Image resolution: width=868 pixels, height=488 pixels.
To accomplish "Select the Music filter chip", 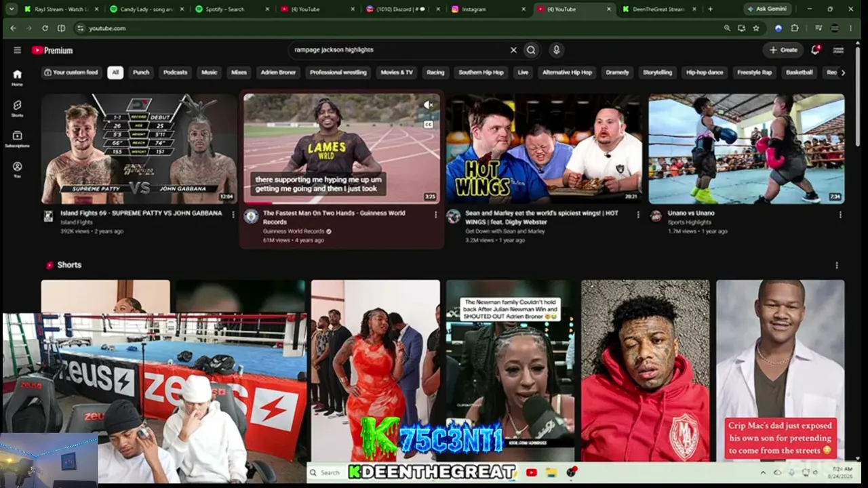I will 210,73.
